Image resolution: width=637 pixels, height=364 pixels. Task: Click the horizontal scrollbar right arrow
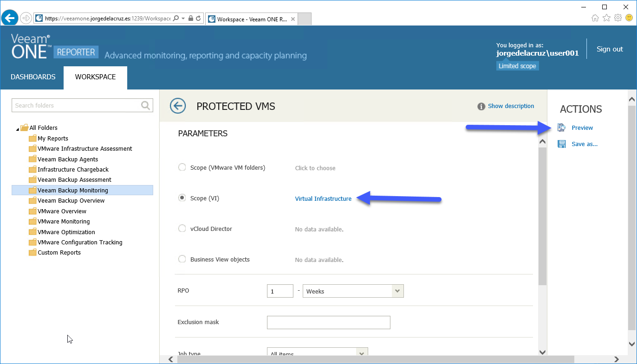point(616,359)
